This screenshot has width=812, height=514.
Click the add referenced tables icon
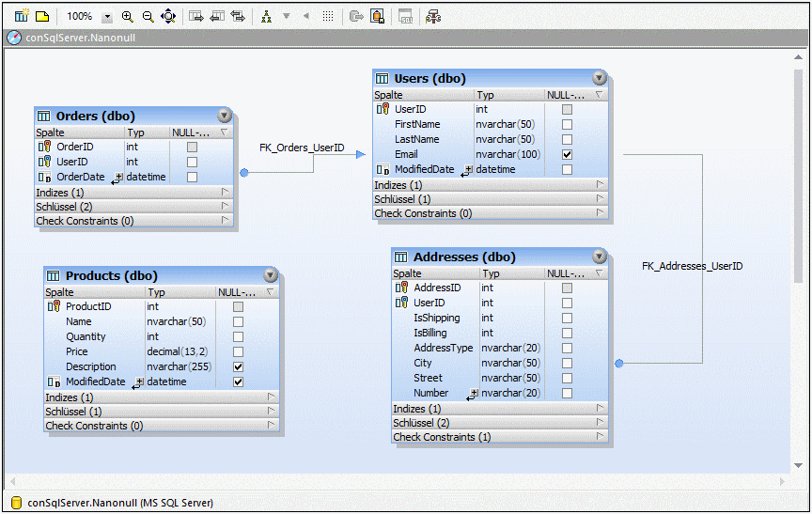click(196, 17)
